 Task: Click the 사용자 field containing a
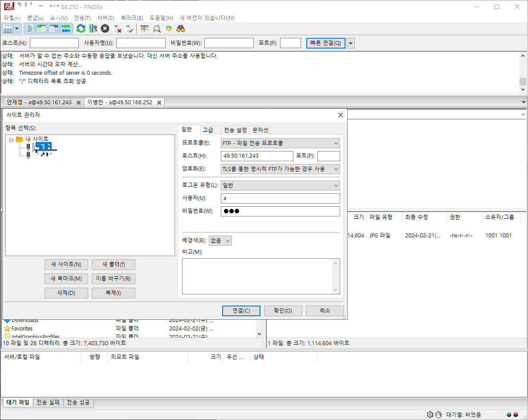tap(280, 198)
